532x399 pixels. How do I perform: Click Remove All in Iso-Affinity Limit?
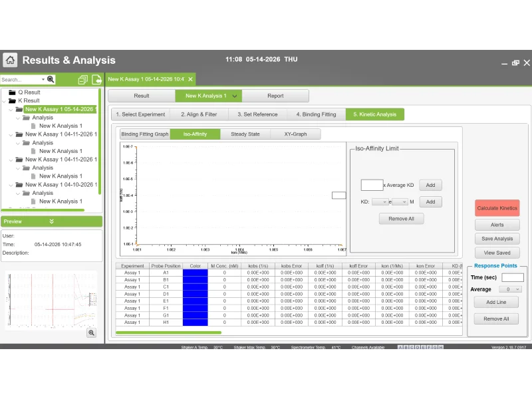(401, 219)
